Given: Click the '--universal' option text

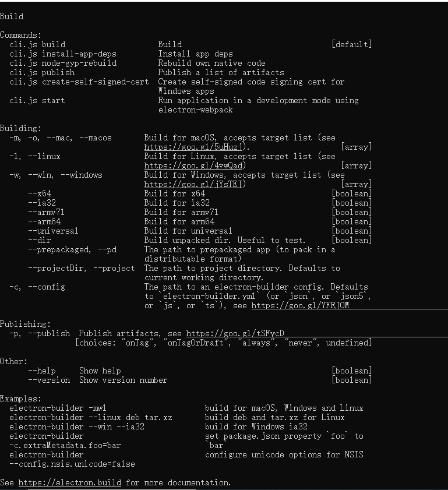Looking at the screenshot, I should (53, 231).
